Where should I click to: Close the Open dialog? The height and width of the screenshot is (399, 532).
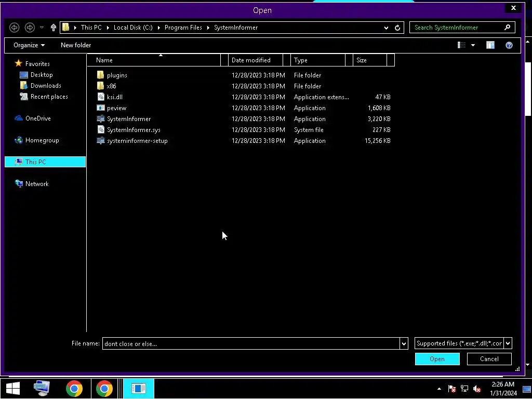[513, 8]
